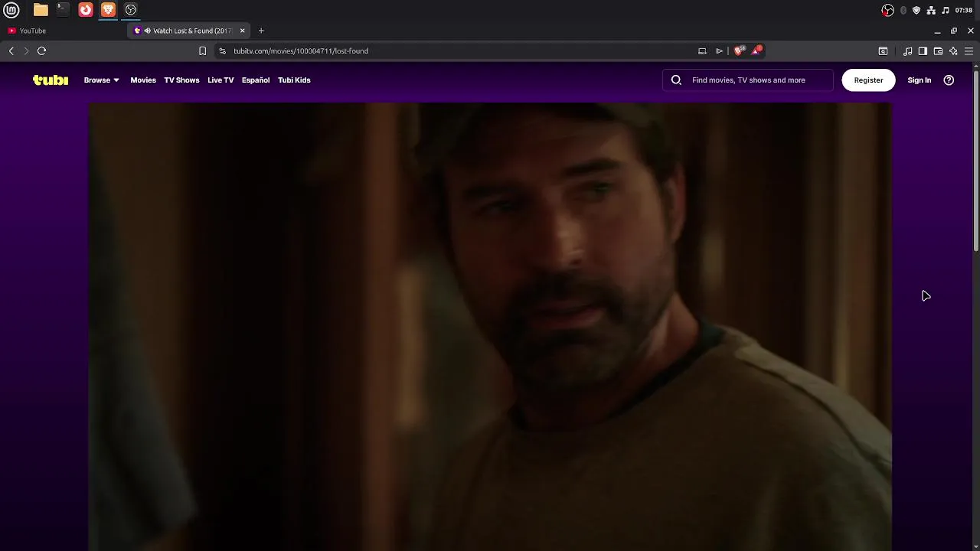The width and height of the screenshot is (980, 551).
Task: Expand the Browse dropdown menu
Action: coord(101,80)
